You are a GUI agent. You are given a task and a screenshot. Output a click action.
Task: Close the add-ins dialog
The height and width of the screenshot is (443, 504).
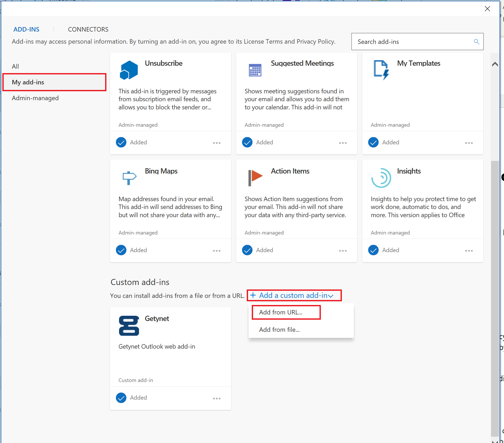click(487, 9)
